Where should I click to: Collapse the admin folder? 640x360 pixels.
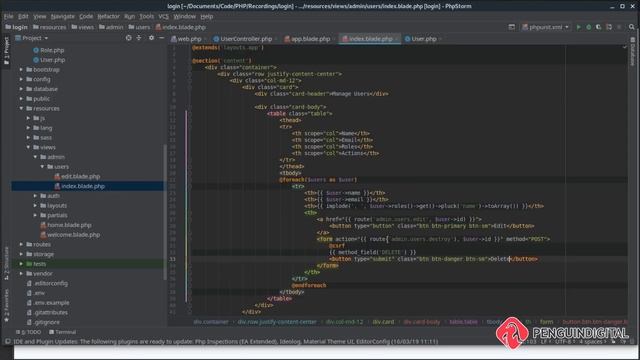click(35, 157)
